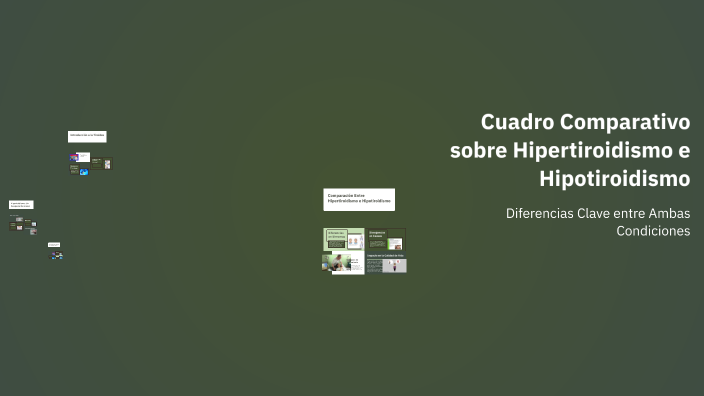Open the two-line white topic card at the far left
Image resolution: width=704 pixels, height=396 pixels.
(21, 205)
